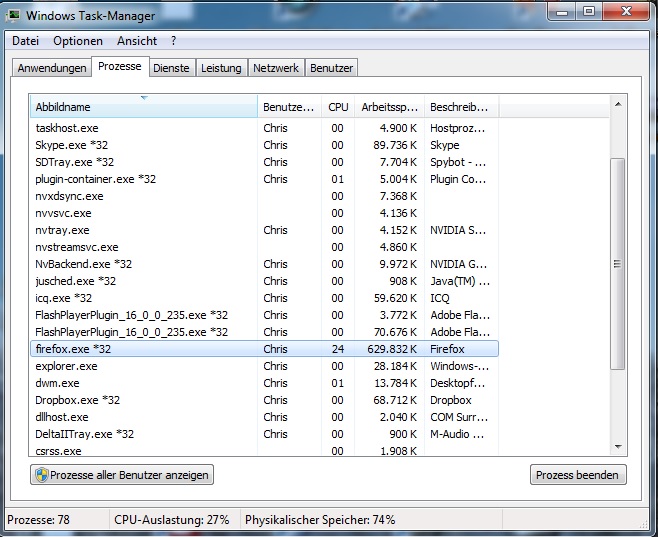Select the NvBackend.exe *32 process
The image size is (658, 537).
[264, 264]
